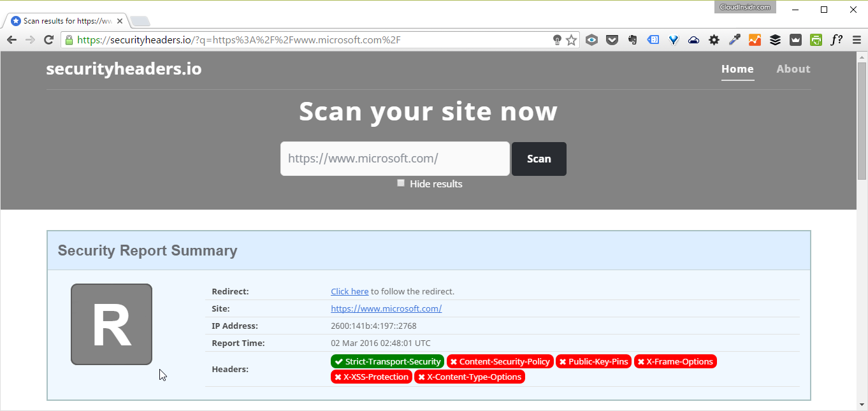Click the blue tag extension icon
868x411 pixels.
(x=653, y=40)
